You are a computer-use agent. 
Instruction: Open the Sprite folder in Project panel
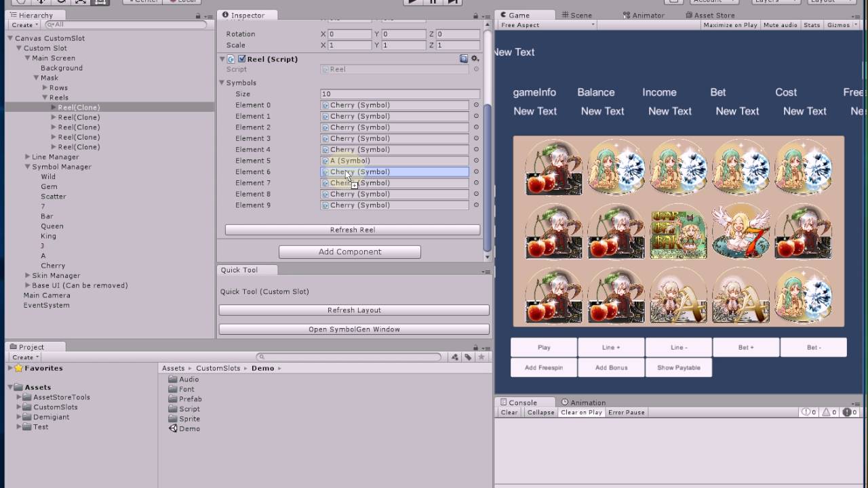point(184,419)
